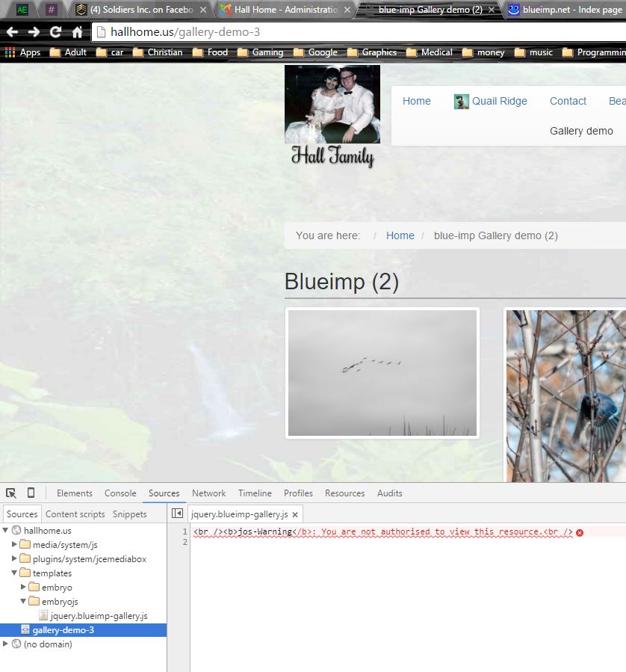626x672 pixels.
Task: Click the Home navigation menu link
Action: (x=417, y=101)
